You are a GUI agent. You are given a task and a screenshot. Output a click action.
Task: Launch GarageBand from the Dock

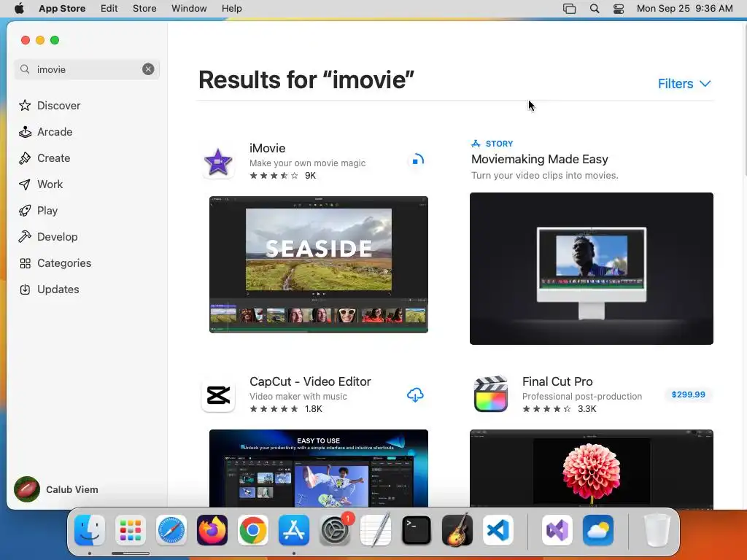(457, 530)
